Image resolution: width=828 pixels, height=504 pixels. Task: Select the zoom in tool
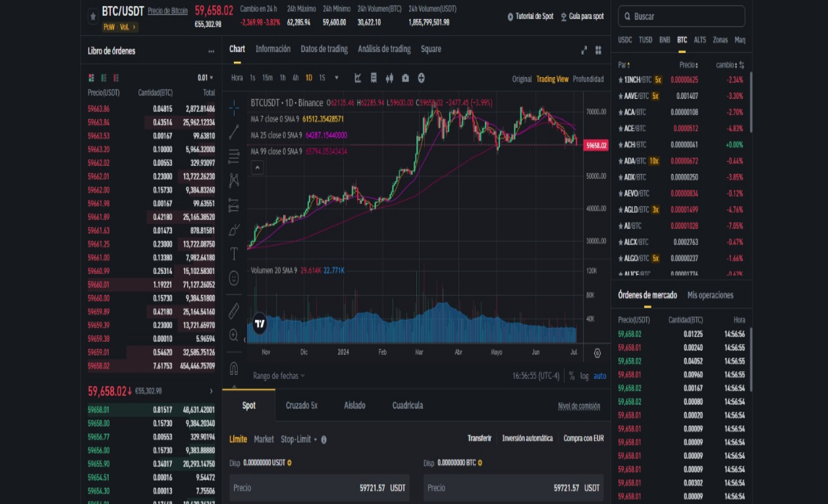pyautogui.click(x=234, y=335)
